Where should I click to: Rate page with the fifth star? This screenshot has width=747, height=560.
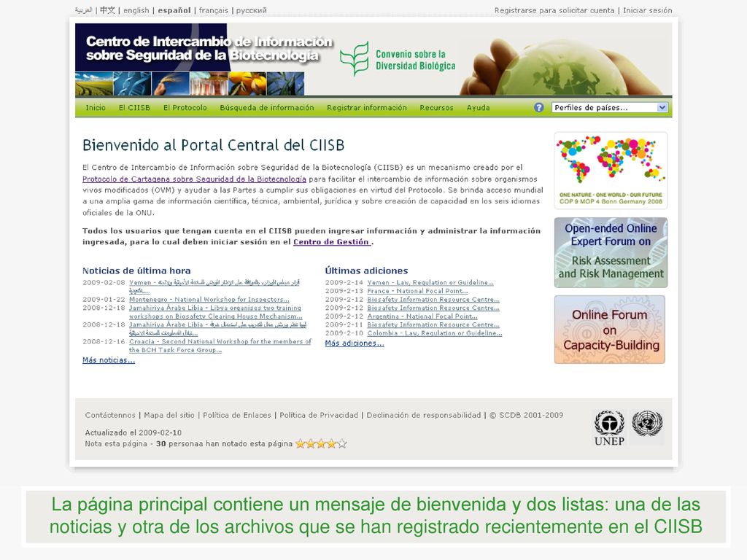coord(342,444)
